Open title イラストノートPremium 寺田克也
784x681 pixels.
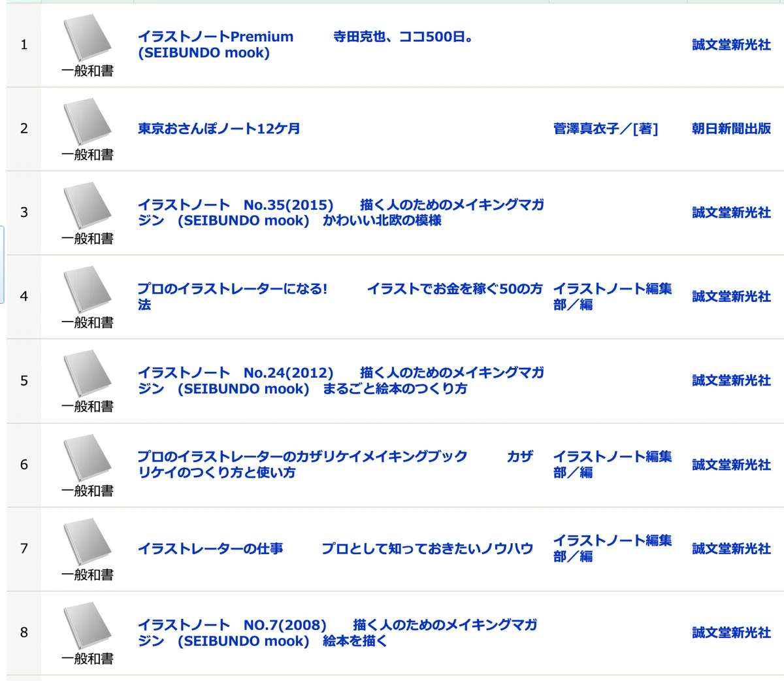(x=306, y=44)
